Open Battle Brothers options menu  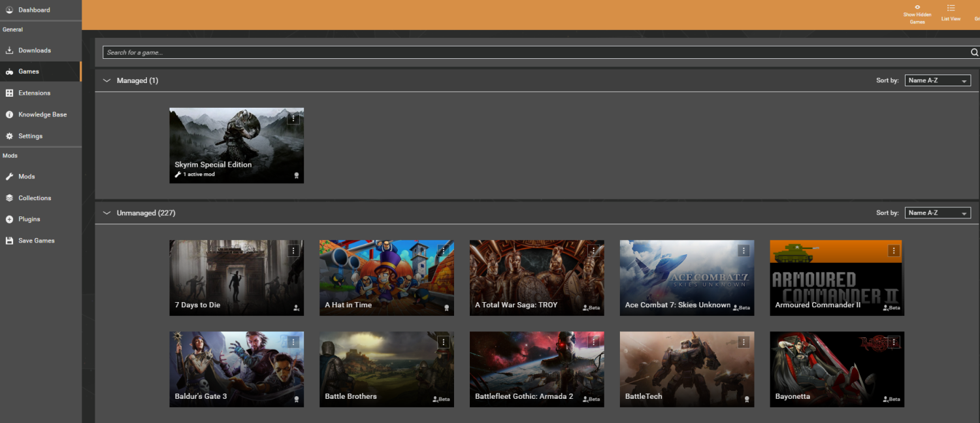pos(444,342)
